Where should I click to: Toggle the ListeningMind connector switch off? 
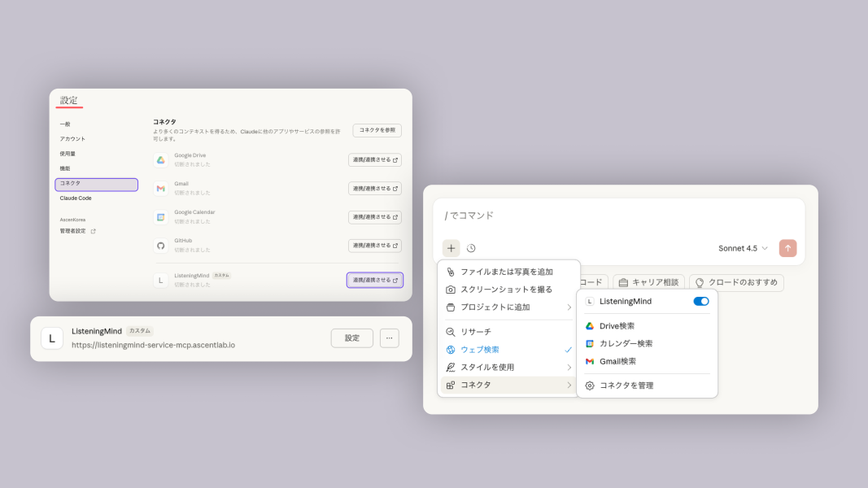click(700, 301)
